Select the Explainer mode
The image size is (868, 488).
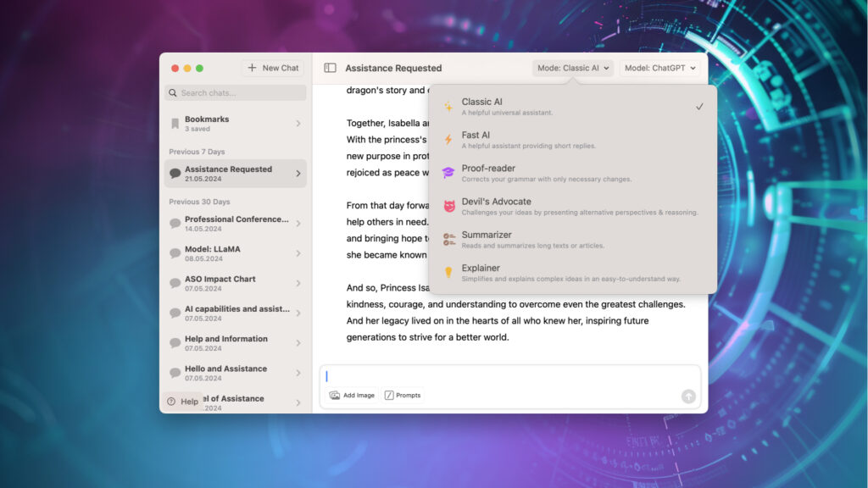[x=573, y=272]
